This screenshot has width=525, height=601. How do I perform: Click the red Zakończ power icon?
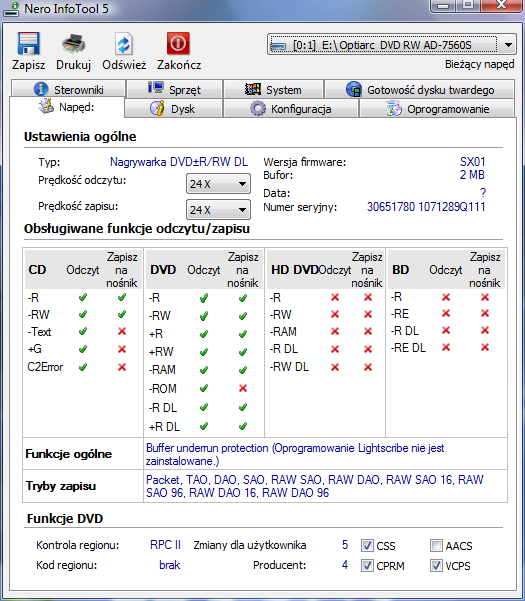point(178,43)
